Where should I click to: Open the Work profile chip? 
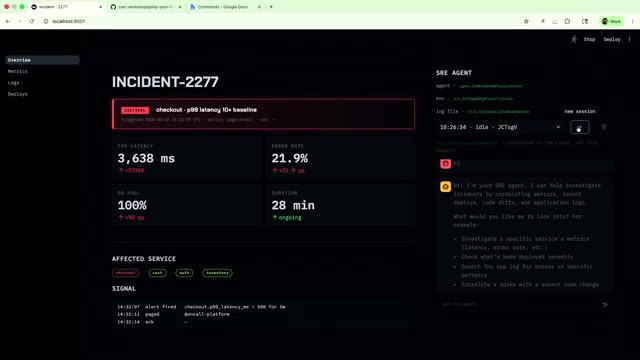coord(611,21)
